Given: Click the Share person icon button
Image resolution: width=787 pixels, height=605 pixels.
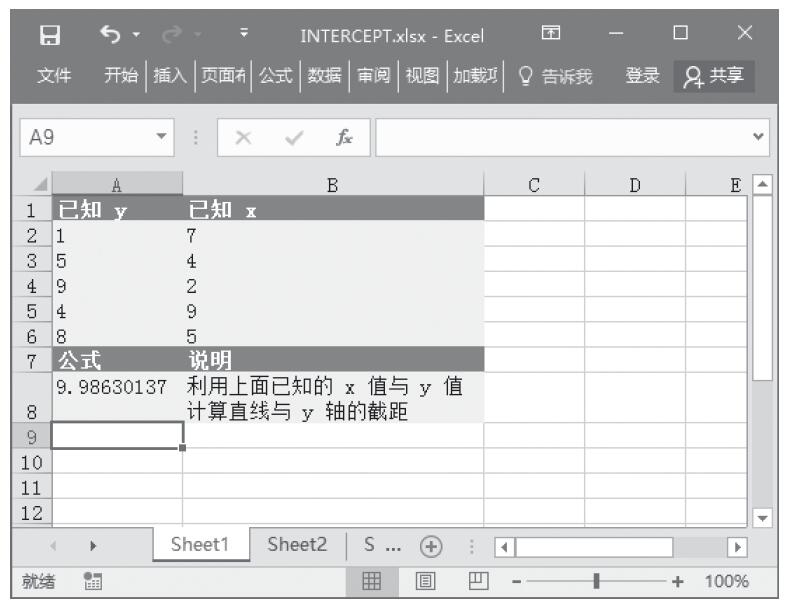Looking at the screenshot, I should (715, 76).
